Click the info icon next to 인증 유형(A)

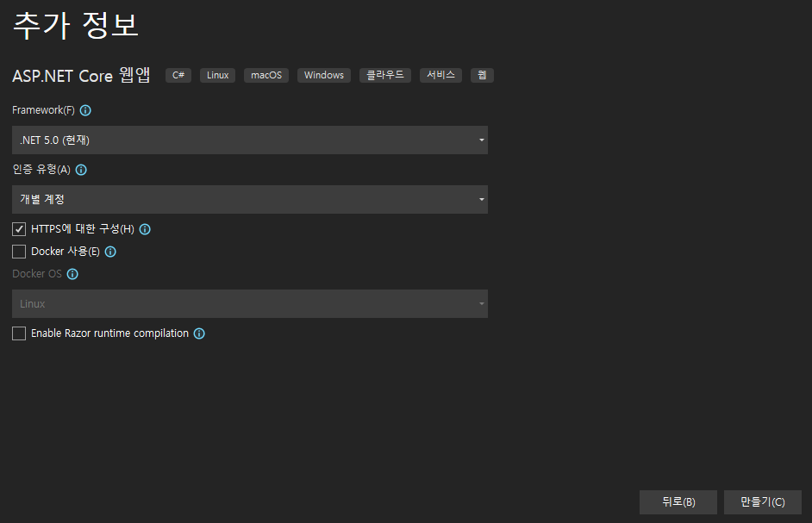click(x=81, y=170)
